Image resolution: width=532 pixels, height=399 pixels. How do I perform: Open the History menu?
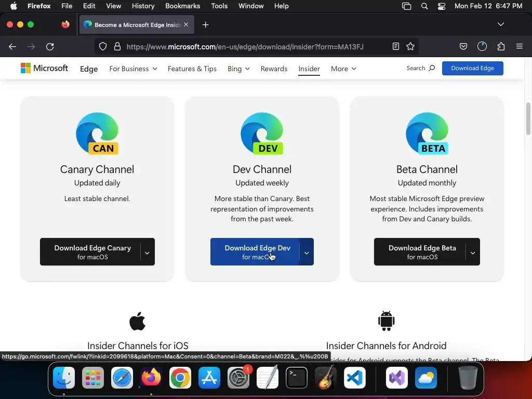(x=143, y=6)
